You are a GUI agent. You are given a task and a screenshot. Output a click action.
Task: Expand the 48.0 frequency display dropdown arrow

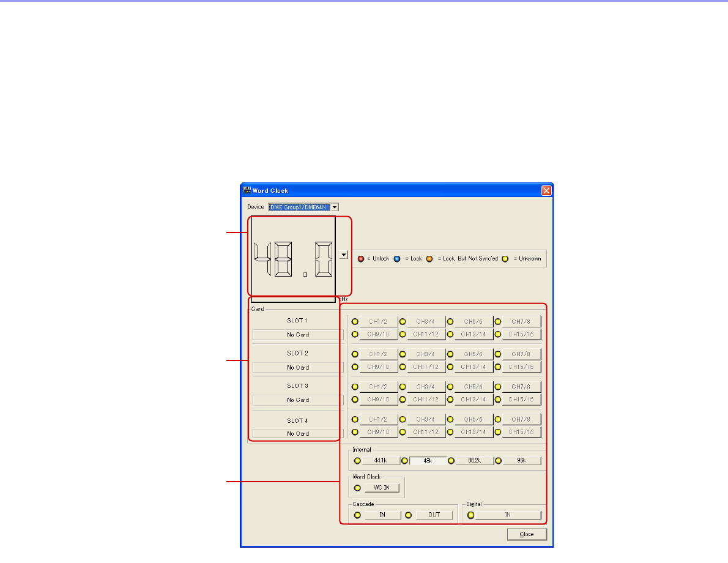coord(344,255)
